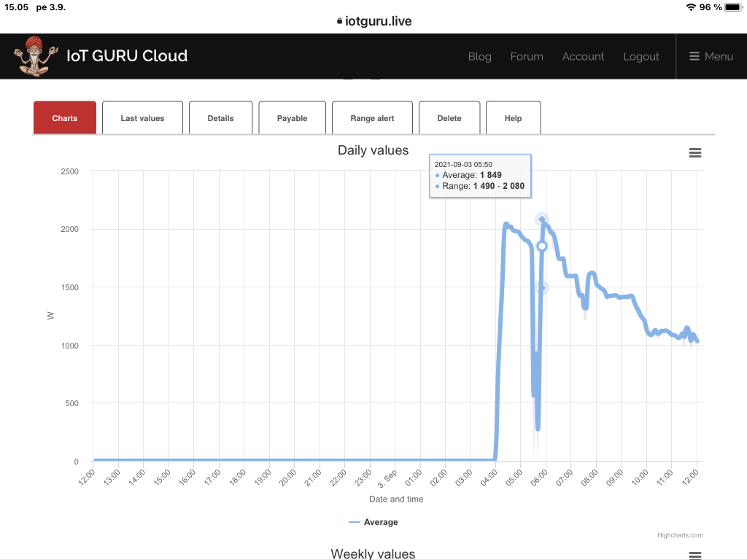Click the 12:00 start x-axis label

click(x=87, y=477)
